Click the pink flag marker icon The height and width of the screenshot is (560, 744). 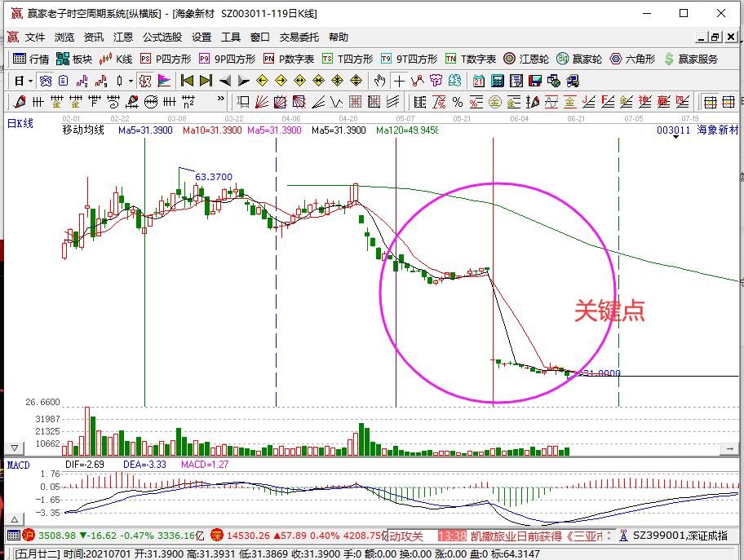[164, 81]
